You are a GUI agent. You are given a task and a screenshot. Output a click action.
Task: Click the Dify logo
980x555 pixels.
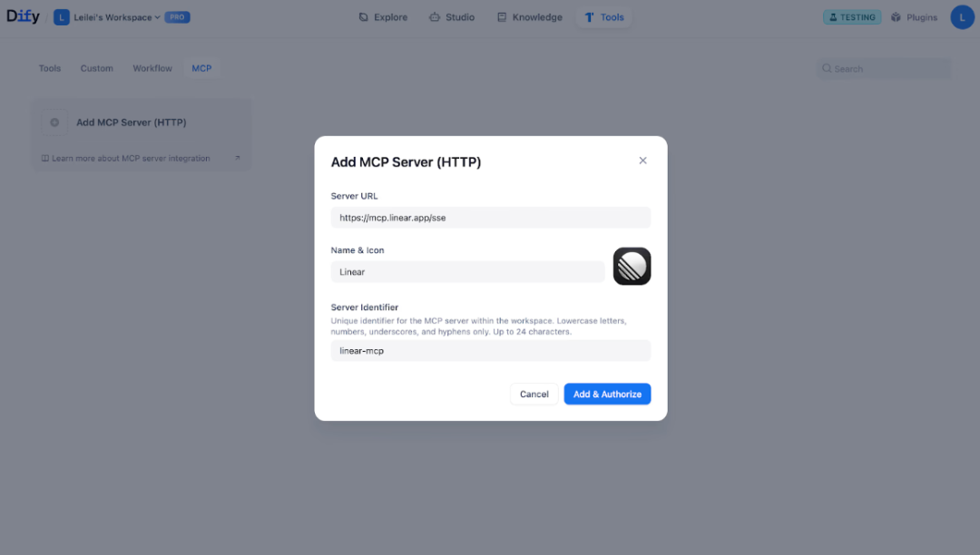tap(23, 17)
